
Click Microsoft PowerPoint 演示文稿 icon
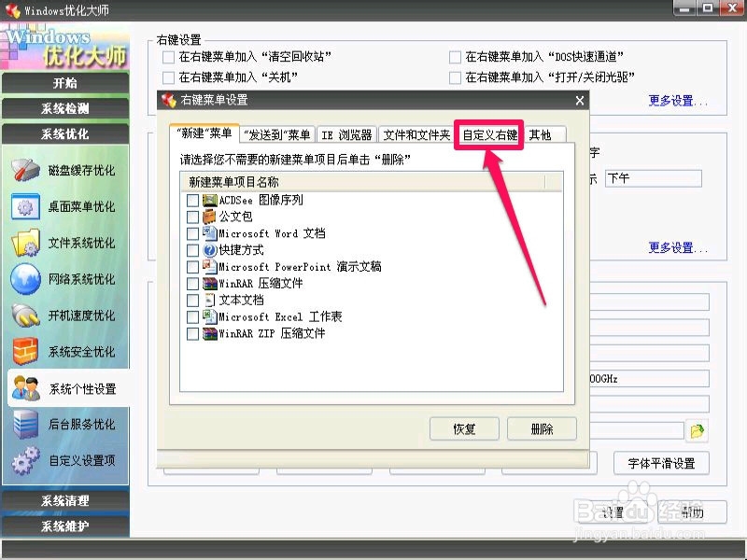tap(209, 267)
